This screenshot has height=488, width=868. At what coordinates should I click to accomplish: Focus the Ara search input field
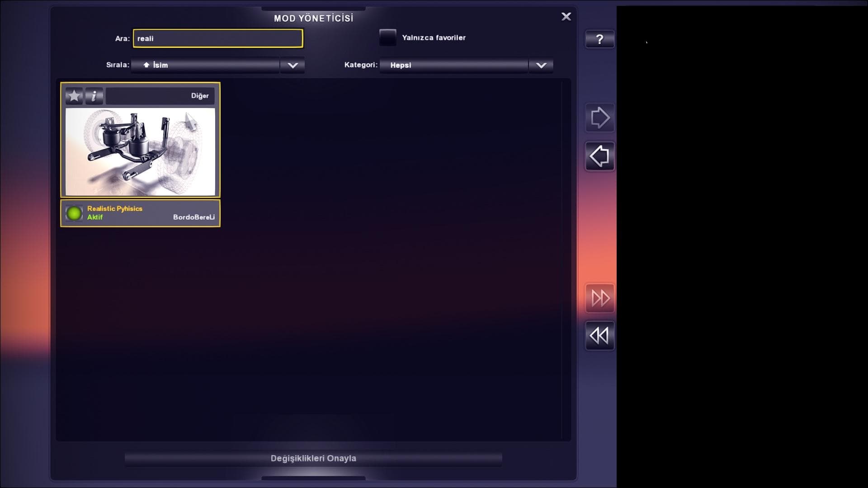pos(218,38)
